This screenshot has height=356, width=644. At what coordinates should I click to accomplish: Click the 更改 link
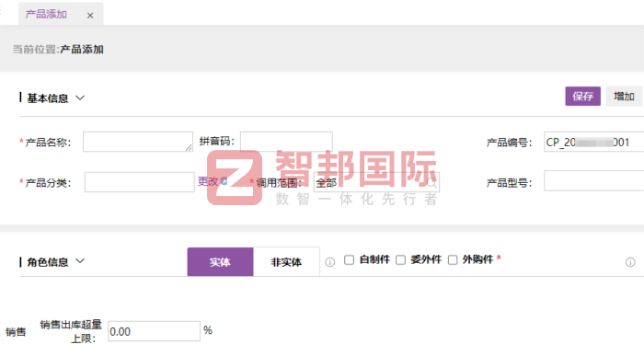pyautogui.click(x=208, y=181)
